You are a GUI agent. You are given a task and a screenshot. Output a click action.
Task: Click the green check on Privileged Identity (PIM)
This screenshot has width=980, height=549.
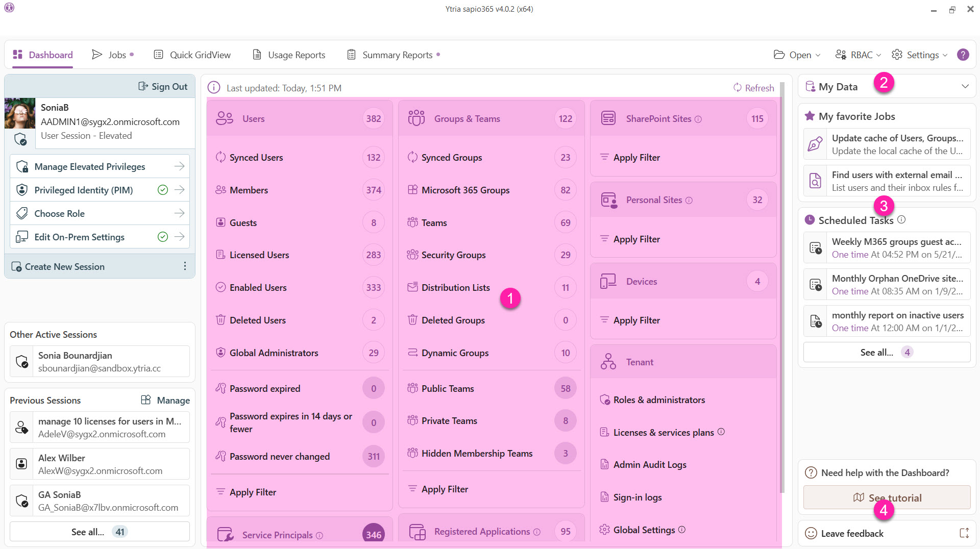162,190
